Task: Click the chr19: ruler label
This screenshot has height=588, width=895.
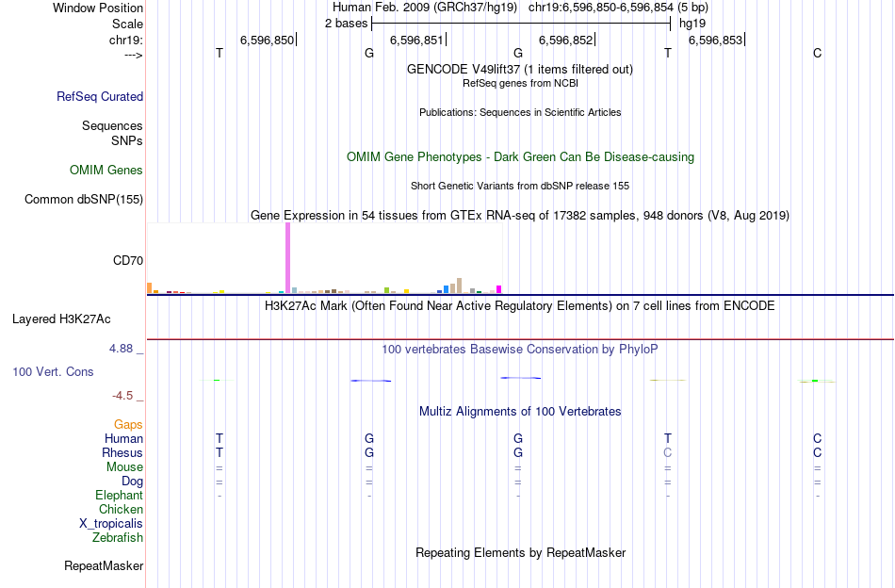Action: 126,40
